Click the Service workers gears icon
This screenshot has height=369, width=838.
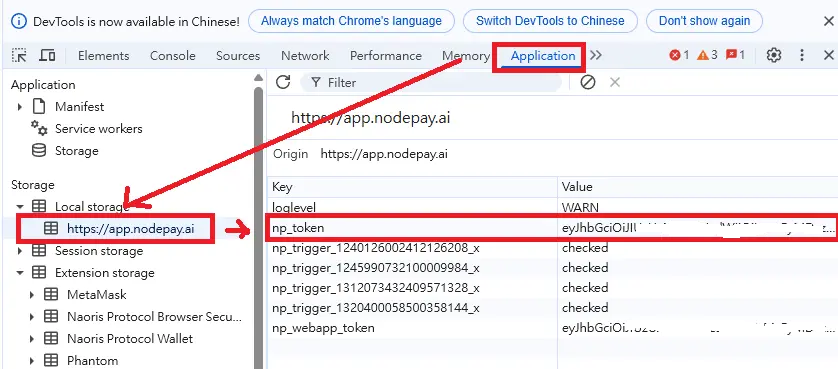pos(39,128)
